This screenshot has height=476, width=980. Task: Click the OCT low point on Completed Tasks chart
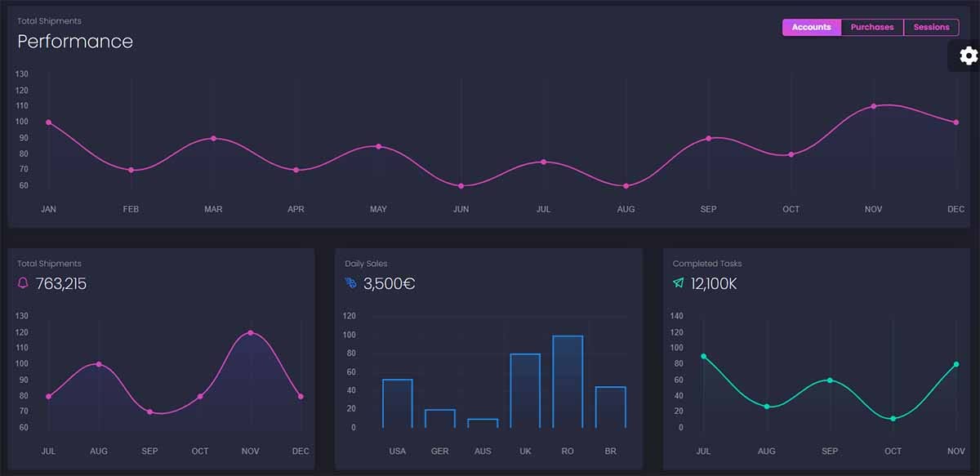tap(893, 418)
